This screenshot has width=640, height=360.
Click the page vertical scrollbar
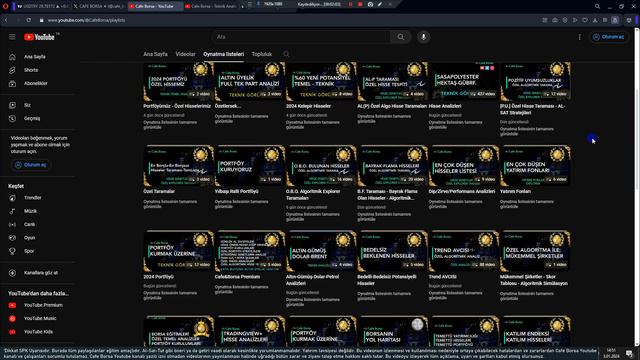click(637, 188)
